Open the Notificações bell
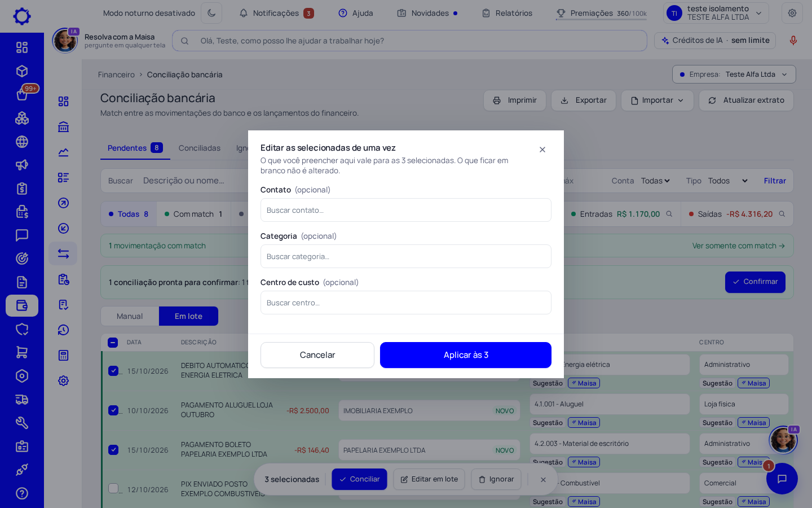This screenshot has width=812, height=508. pos(276,13)
